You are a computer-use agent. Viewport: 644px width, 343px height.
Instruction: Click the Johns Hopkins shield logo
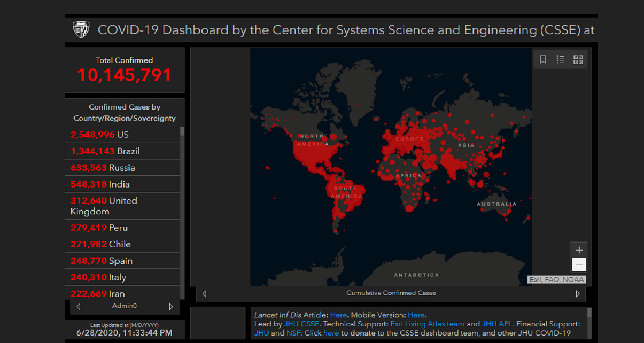(81, 30)
